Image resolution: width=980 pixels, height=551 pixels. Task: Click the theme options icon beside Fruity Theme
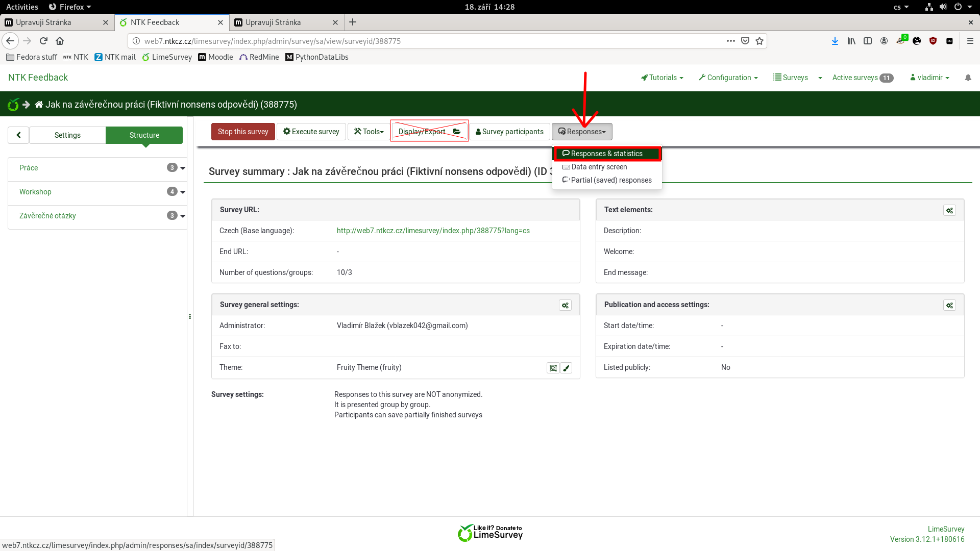coord(553,368)
